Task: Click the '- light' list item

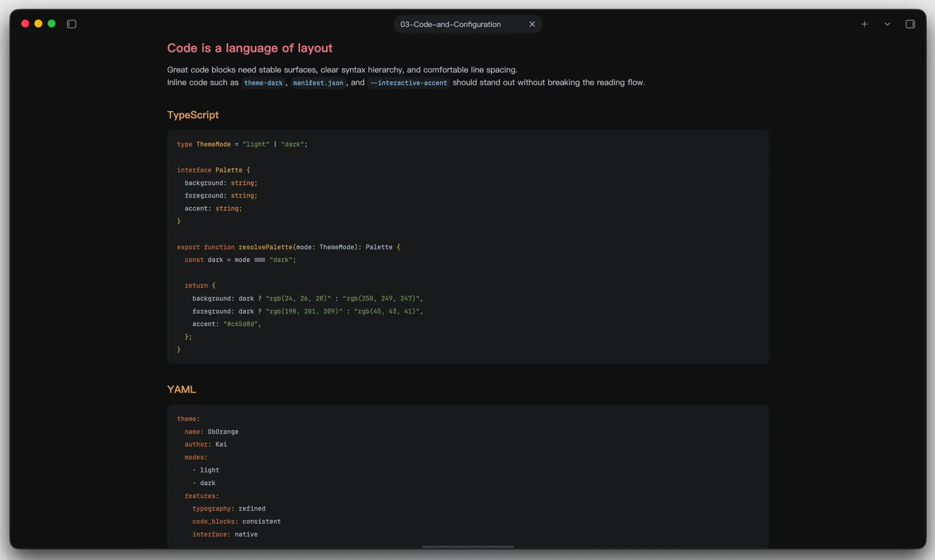Action: coord(206,470)
